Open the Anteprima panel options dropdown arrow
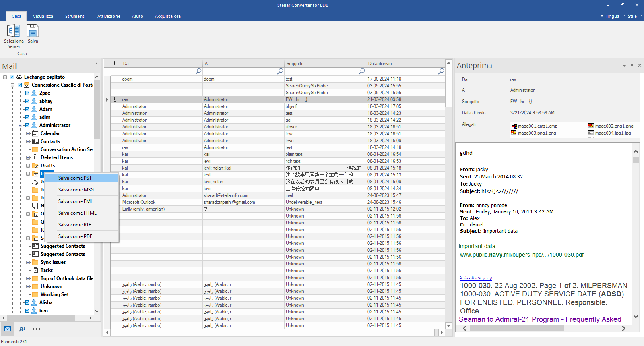The width and height of the screenshot is (644, 346). pyautogui.click(x=624, y=66)
